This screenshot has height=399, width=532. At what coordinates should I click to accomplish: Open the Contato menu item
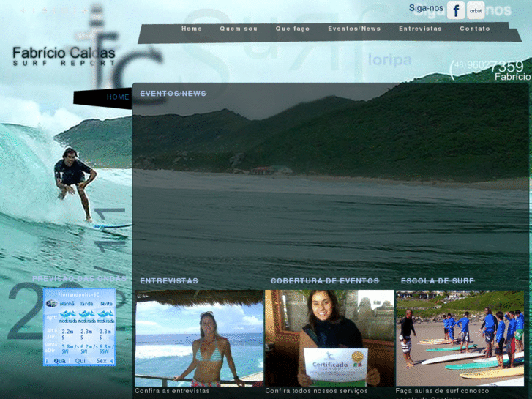[475, 29]
